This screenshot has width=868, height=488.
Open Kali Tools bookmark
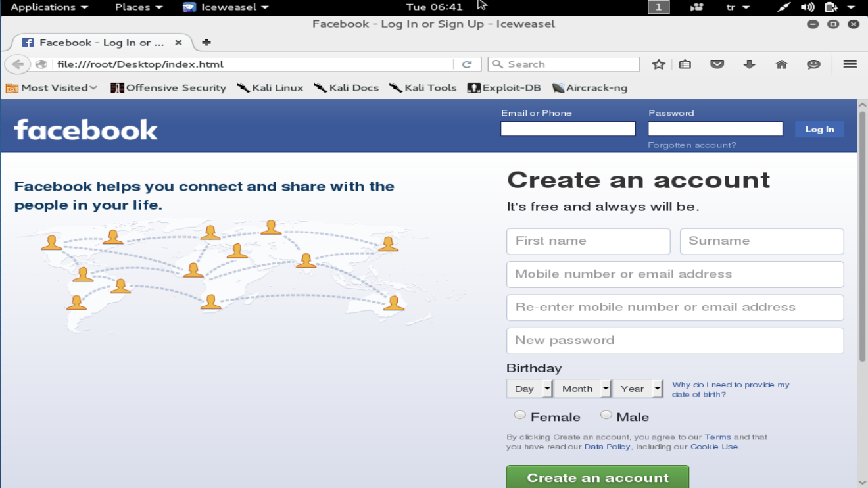tap(423, 88)
